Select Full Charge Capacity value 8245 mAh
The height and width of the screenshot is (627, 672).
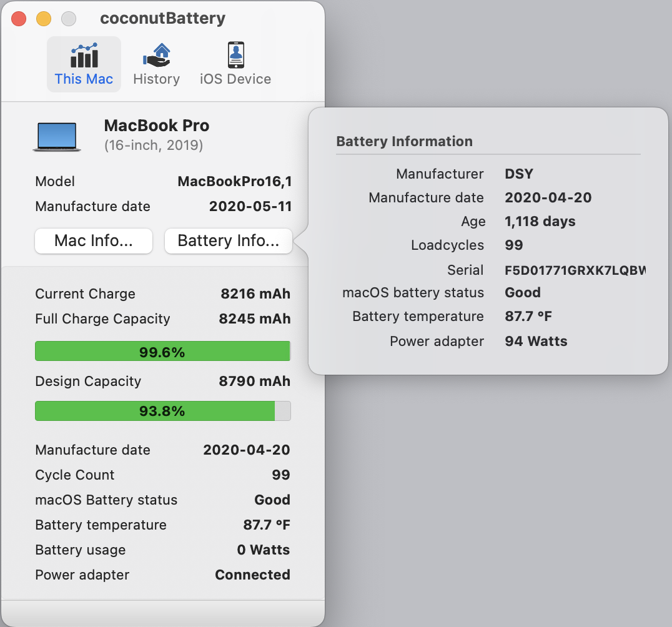point(255,318)
